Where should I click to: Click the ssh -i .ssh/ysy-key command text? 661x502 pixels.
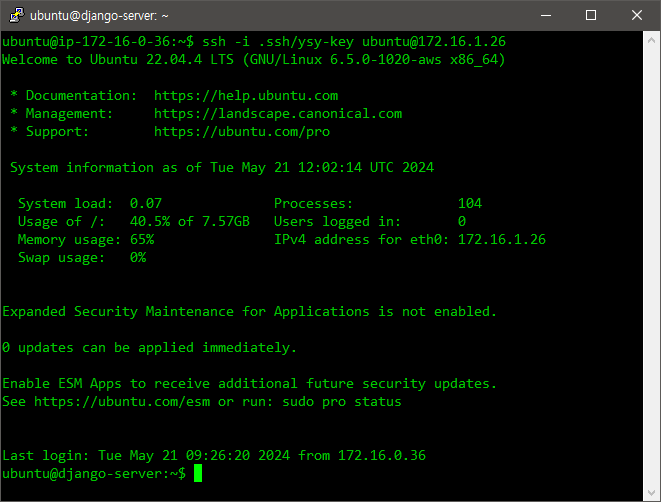pos(278,42)
